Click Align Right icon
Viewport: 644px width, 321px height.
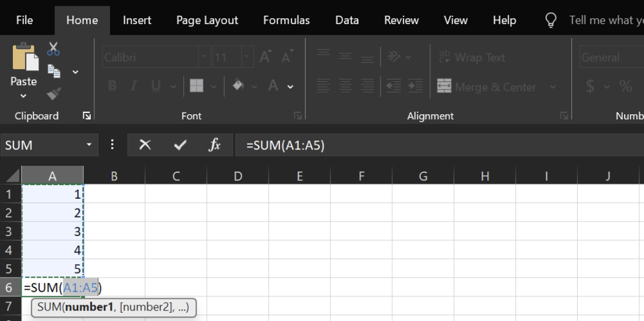[367, 86]
